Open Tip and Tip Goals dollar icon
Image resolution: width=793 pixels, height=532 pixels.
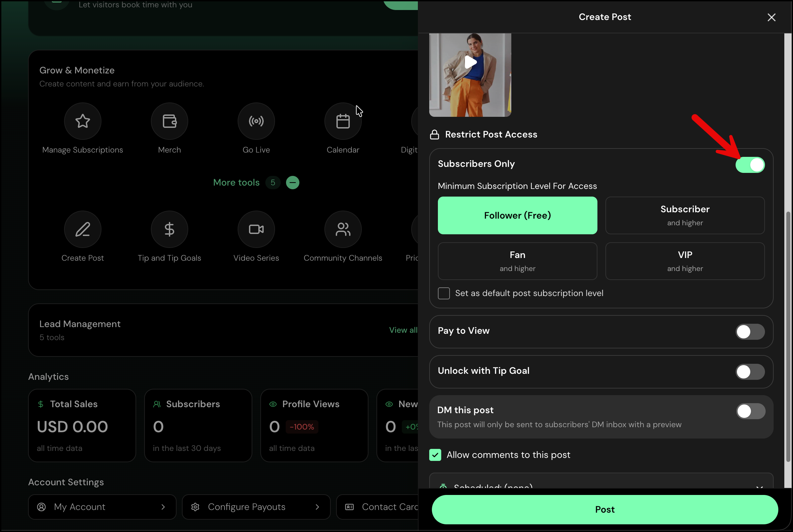tap(169, 229)
